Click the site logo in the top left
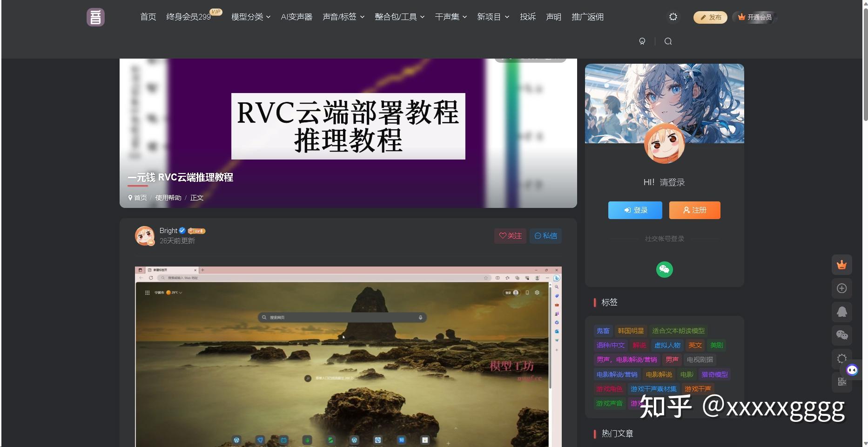The image size is (868, 447). pyautogui.click(x=95, y=17)
